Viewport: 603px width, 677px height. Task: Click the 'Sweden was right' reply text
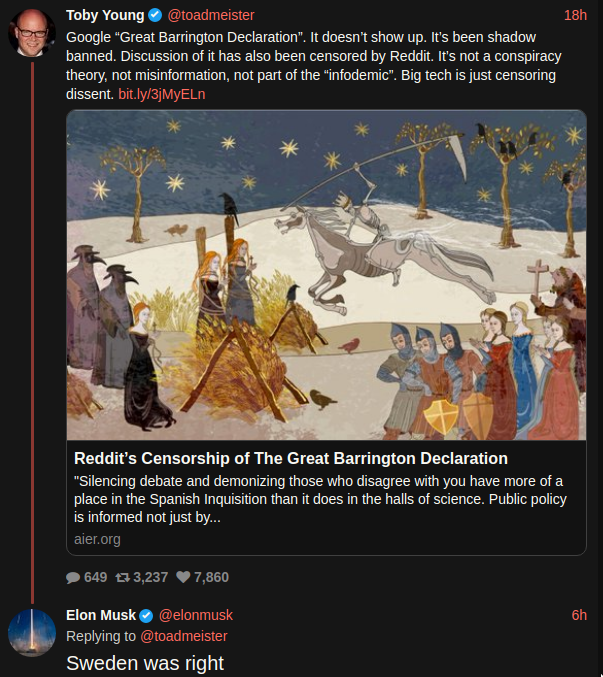pyautogui.click(x=145, y=663)
